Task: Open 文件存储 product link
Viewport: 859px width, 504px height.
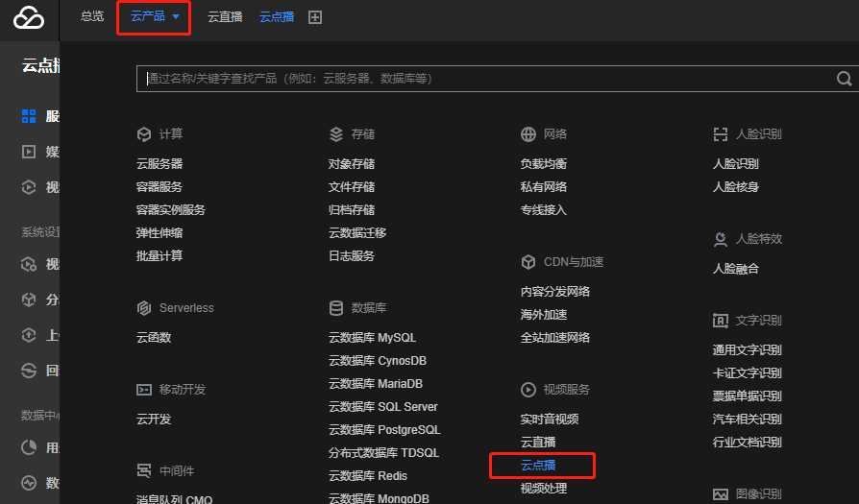Action: 352,186
